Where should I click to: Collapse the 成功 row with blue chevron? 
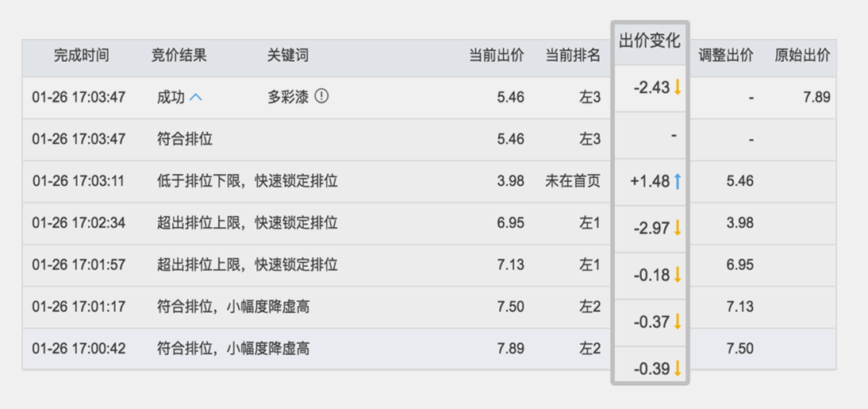pos(196,98)
